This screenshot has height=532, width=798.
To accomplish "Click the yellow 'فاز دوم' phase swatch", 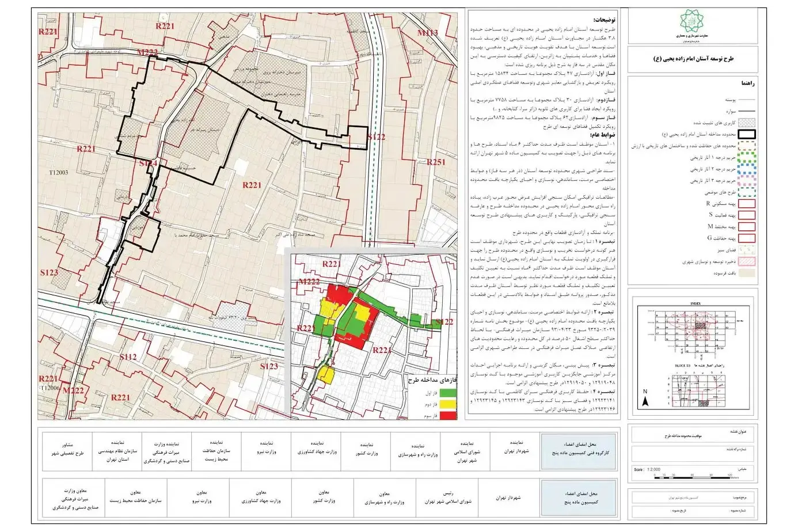I will (x=447, y=404).
